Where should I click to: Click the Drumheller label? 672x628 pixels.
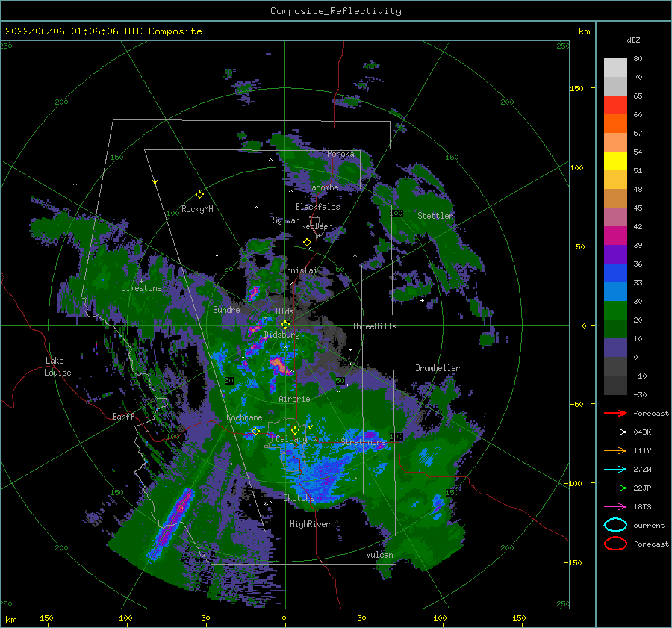click(x=438, y=368)
